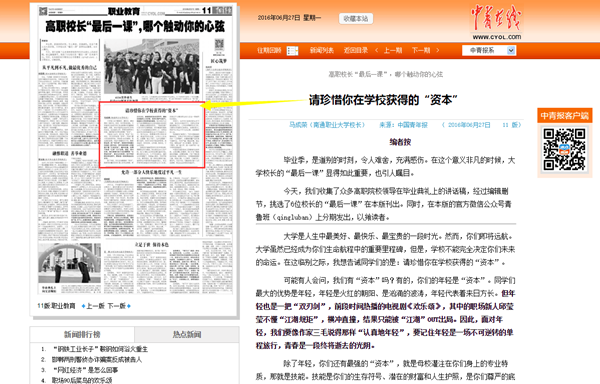Click the 收藏本站 button
The image size is (600, 384).
(x=356, y=18)
